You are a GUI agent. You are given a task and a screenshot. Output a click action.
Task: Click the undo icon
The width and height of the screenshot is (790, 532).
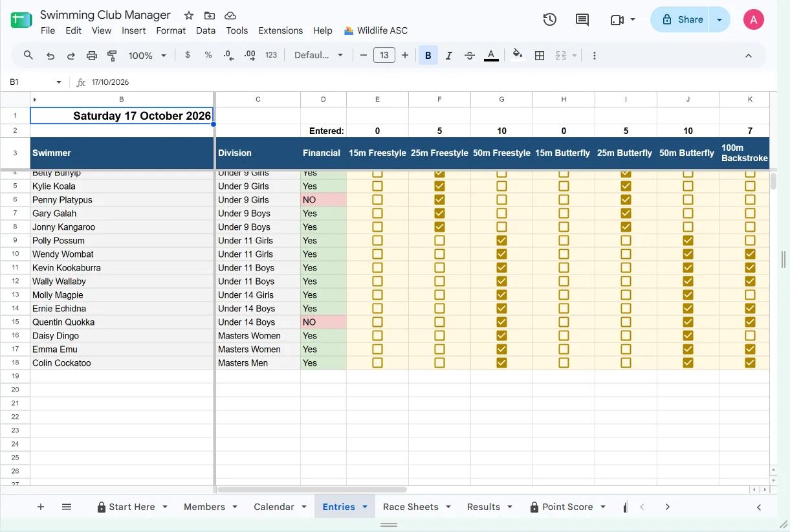pos(50,56)
